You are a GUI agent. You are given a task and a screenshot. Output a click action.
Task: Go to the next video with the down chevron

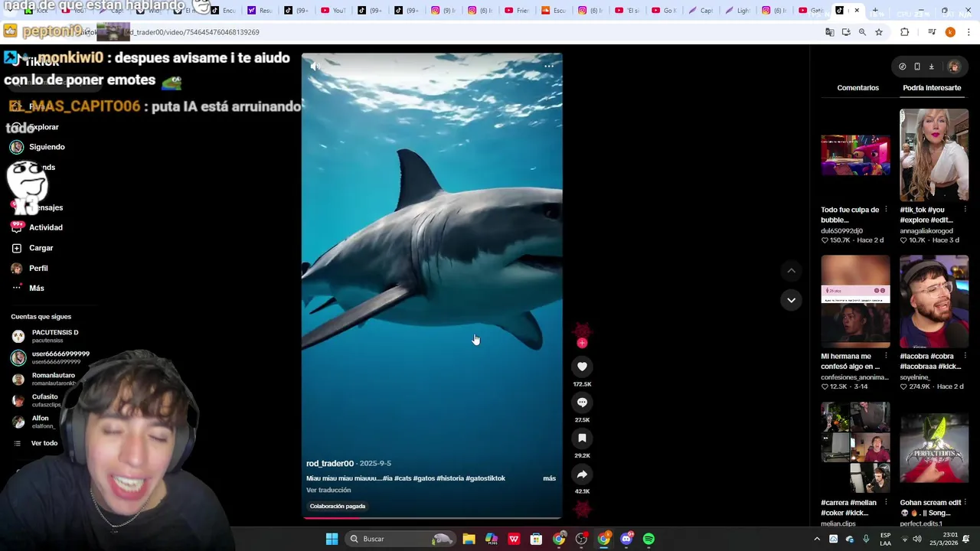point(791,300)
